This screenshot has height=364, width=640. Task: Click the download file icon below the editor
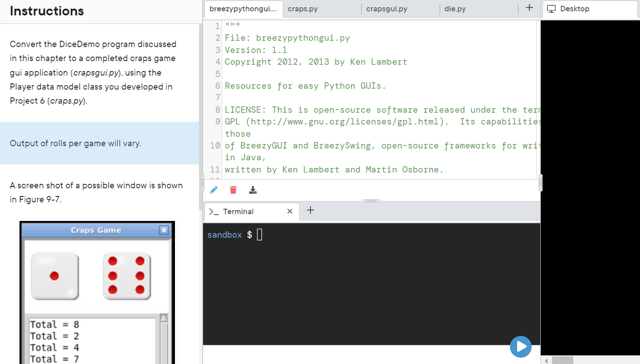[x=253, y=190]
